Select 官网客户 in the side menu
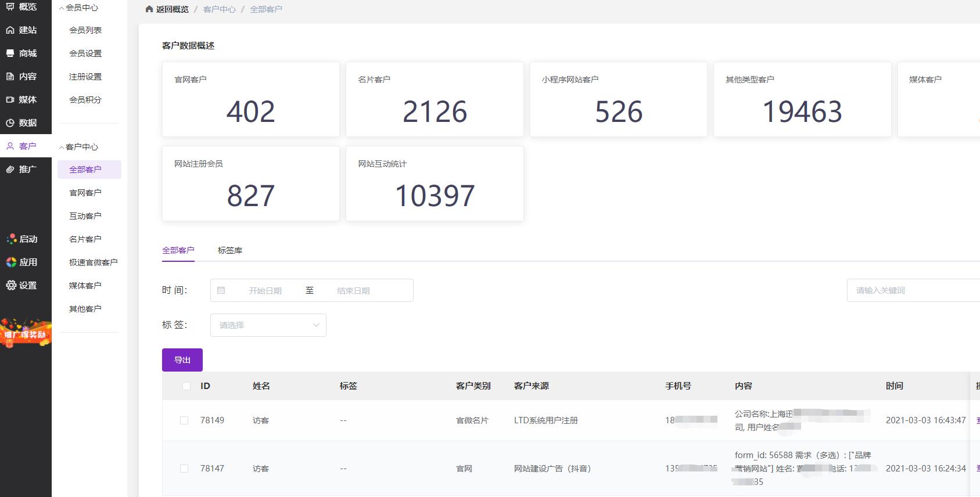Viewport: 980px width, 497px height. click(x=85, y=193)
